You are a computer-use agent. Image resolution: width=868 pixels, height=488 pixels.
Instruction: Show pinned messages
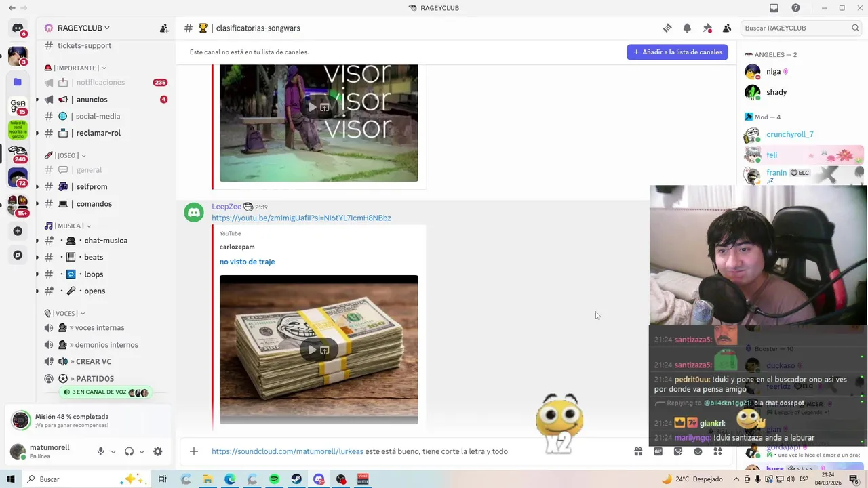coord(707,28)
